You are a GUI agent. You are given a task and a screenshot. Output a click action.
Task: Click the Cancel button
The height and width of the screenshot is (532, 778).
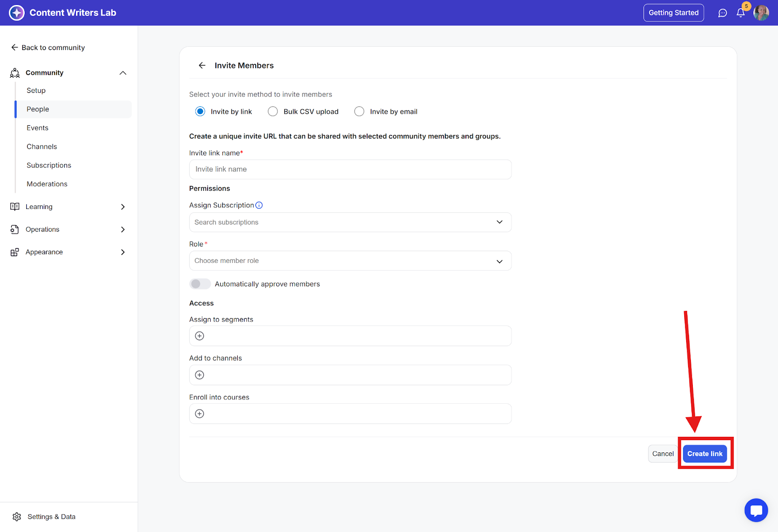point(663,454)
